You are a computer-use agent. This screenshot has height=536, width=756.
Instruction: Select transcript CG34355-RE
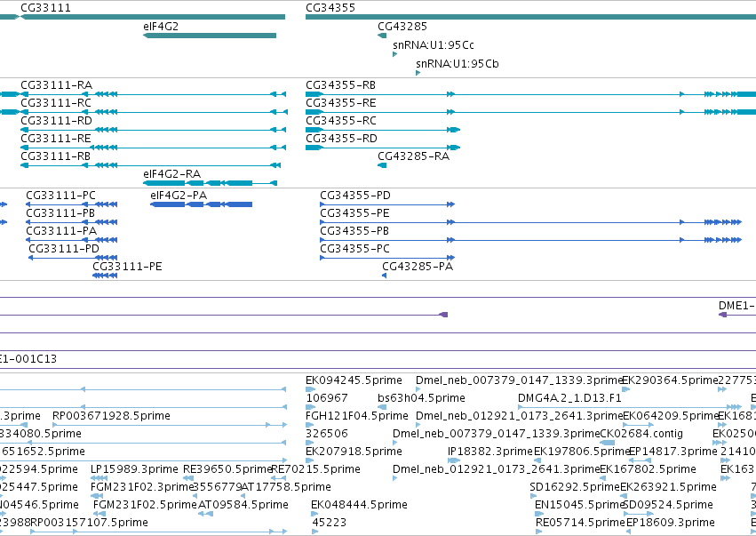coord(341,103)
